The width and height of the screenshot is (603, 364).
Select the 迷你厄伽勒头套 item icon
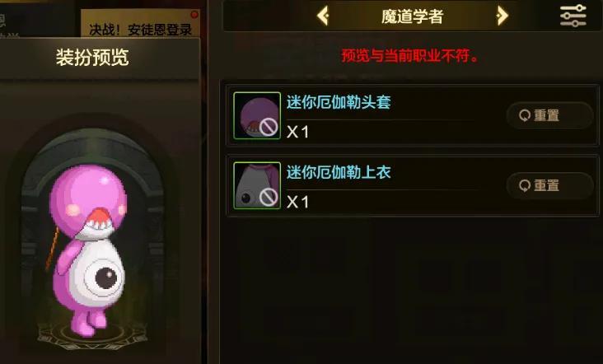[x=257, y=115]
